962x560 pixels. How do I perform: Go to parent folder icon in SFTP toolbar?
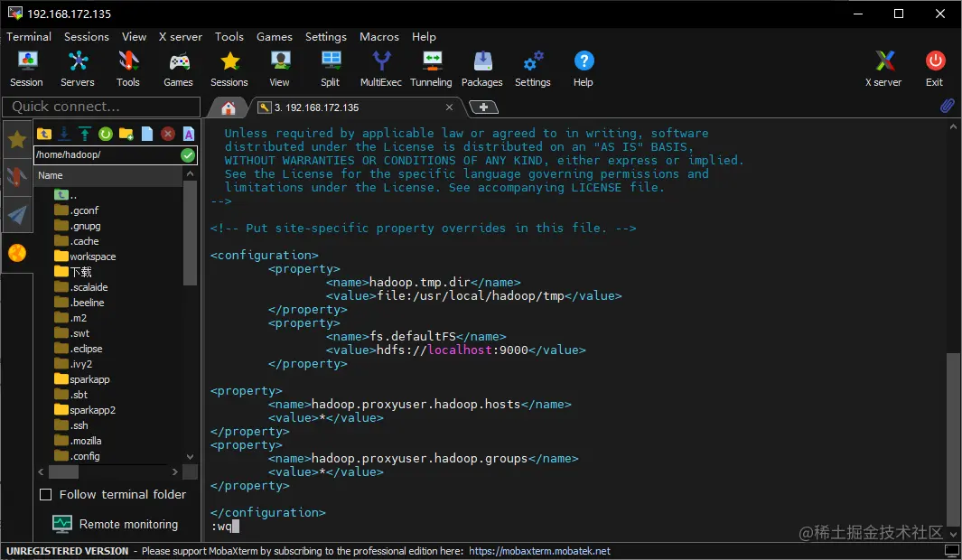point(44,134)
